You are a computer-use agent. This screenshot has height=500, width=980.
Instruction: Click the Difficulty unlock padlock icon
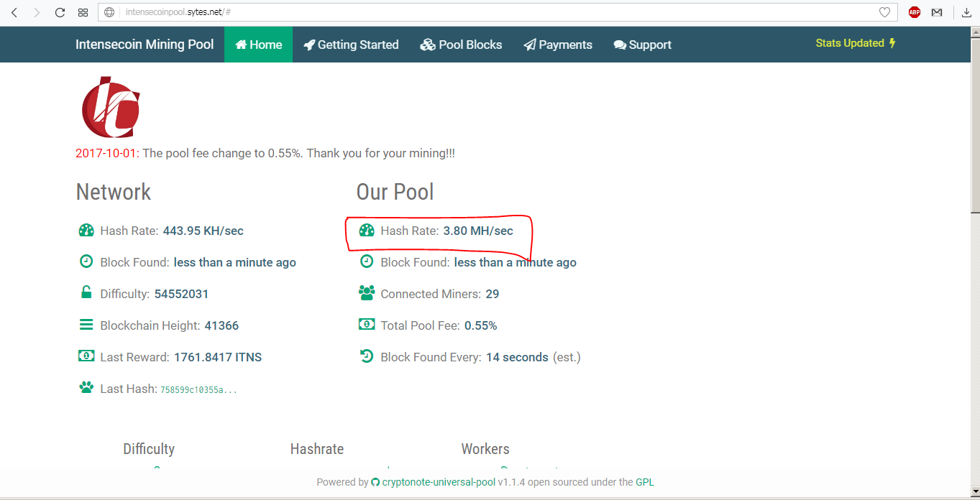click(86, 292)
